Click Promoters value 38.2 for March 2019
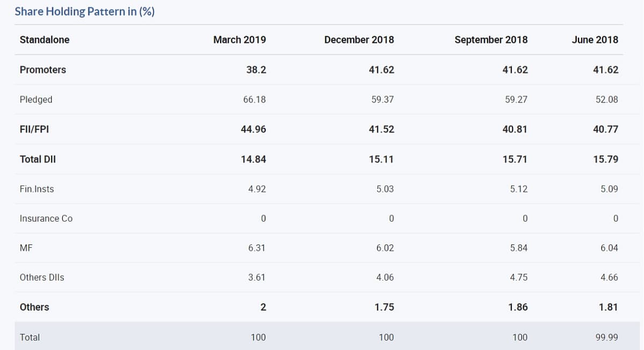The width and height of the screenshot is (644, 350). (x=256, y=70)
